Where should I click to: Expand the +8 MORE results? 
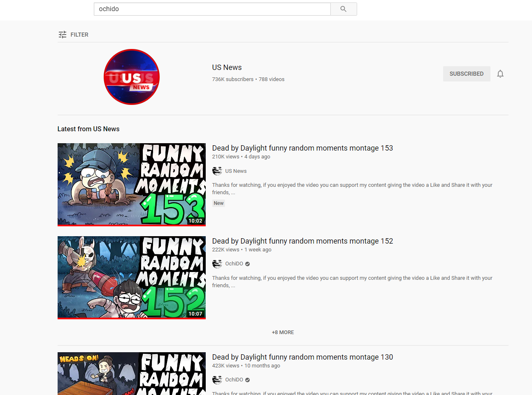[283, 332]
